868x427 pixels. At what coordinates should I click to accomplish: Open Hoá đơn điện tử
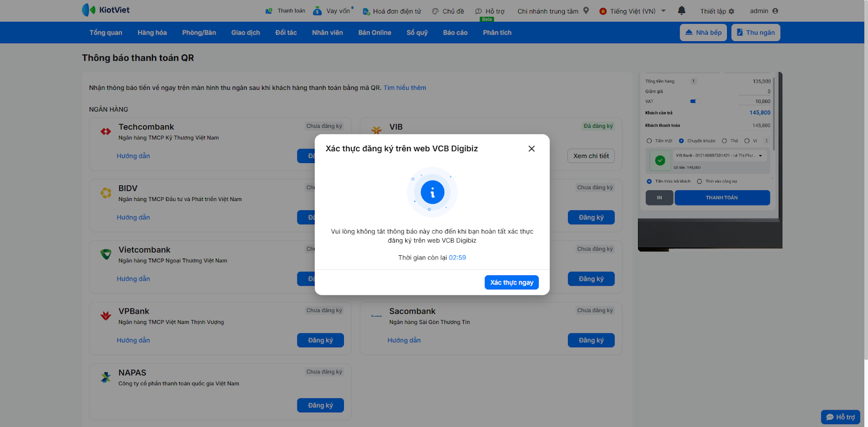tap(392, 11)
